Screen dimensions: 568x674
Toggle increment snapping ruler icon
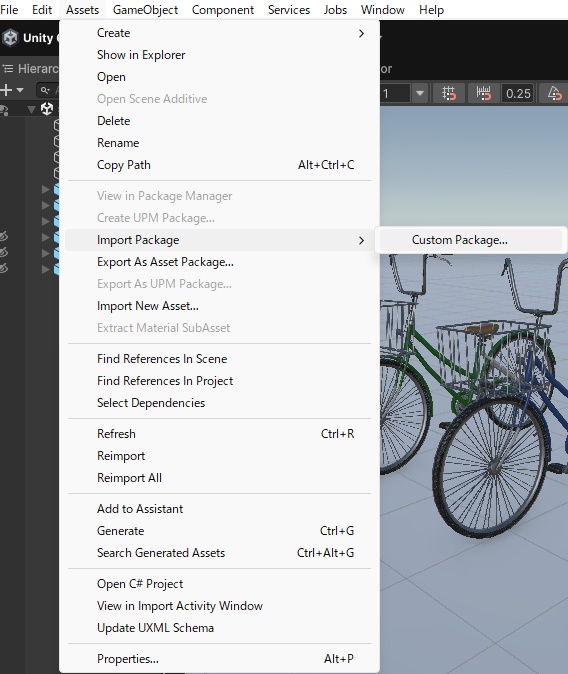click(x=483, y=93)
